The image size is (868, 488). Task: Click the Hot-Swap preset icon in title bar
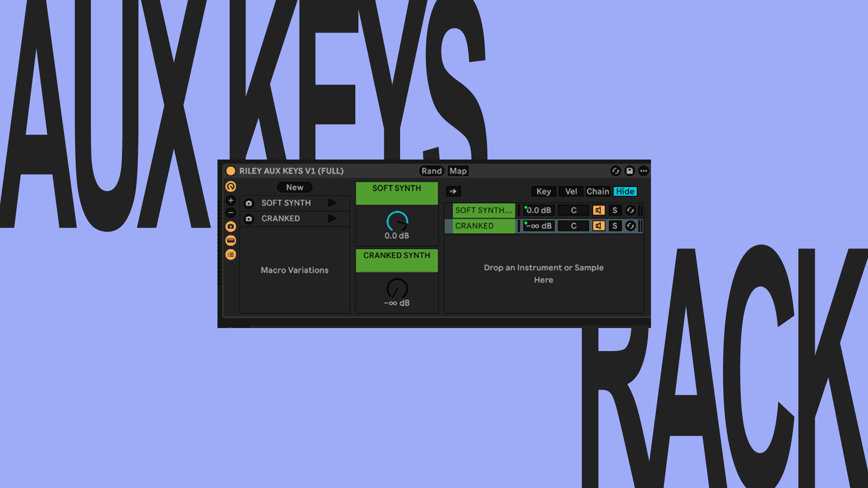(x=615, y=171)
